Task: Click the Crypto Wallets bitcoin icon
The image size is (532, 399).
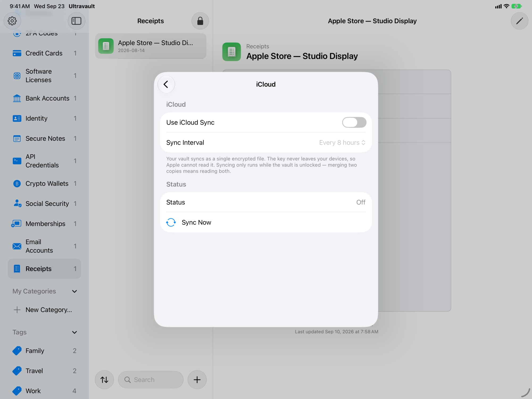Action: [x=17, y=184]
